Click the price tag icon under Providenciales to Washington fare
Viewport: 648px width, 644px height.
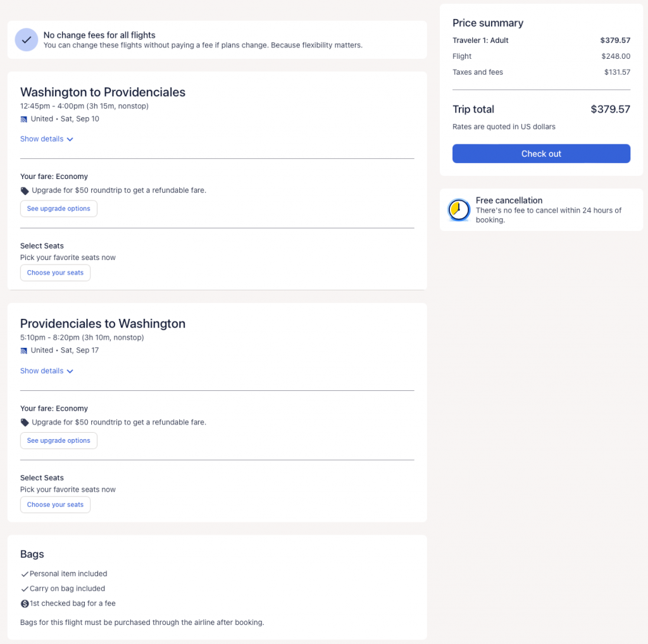coord(25,423)
